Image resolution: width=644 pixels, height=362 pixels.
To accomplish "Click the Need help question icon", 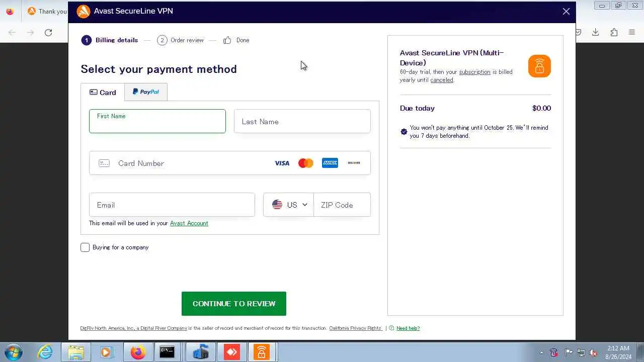I will coord(391,328).
